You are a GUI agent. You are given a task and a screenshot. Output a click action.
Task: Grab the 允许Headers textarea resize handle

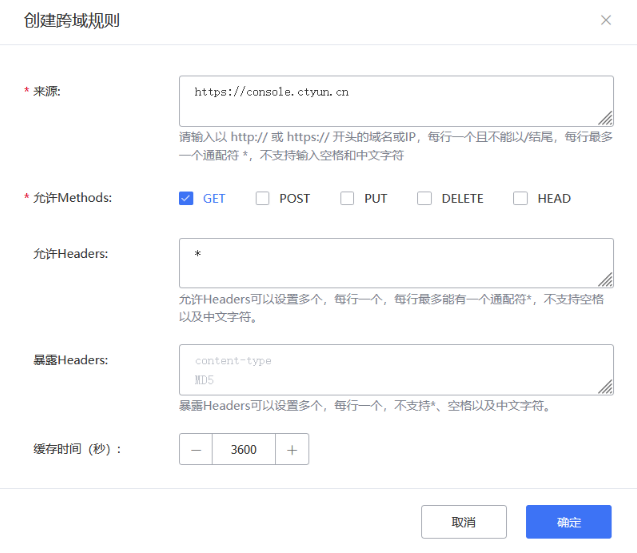coord(606,280)
